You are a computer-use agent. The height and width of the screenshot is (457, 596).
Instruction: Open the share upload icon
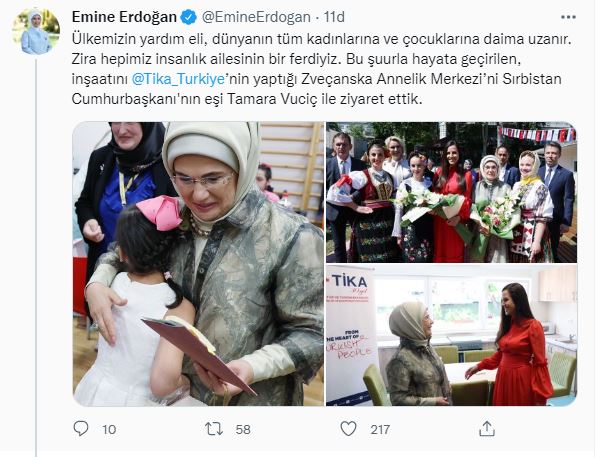(x=487, y=428)
